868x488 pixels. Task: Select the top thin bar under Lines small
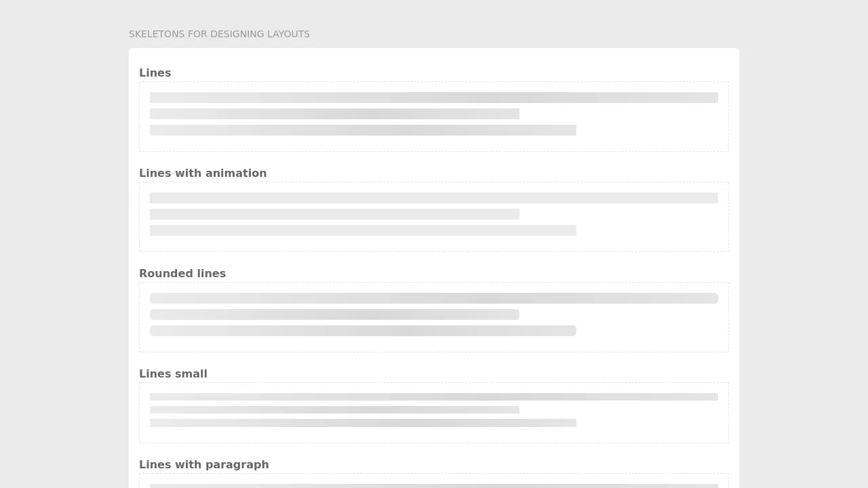(433, 396)
